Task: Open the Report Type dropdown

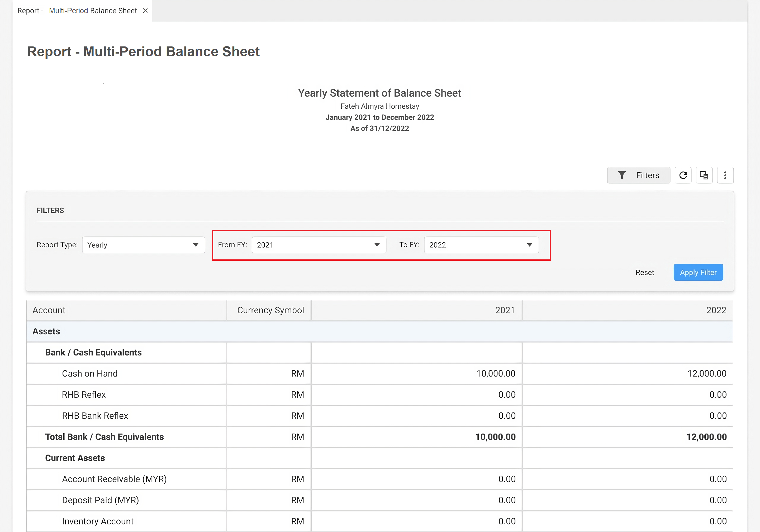Action: click(143, 245)
